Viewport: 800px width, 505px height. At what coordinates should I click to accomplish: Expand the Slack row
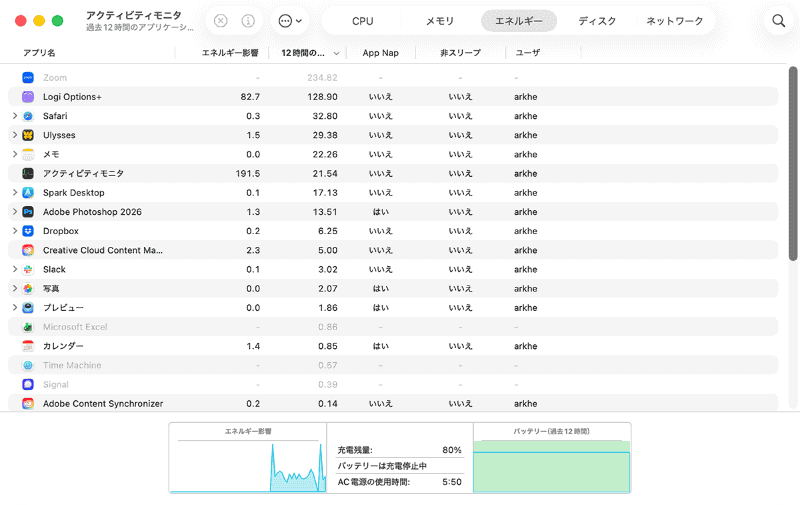click(x=15, y=269)
